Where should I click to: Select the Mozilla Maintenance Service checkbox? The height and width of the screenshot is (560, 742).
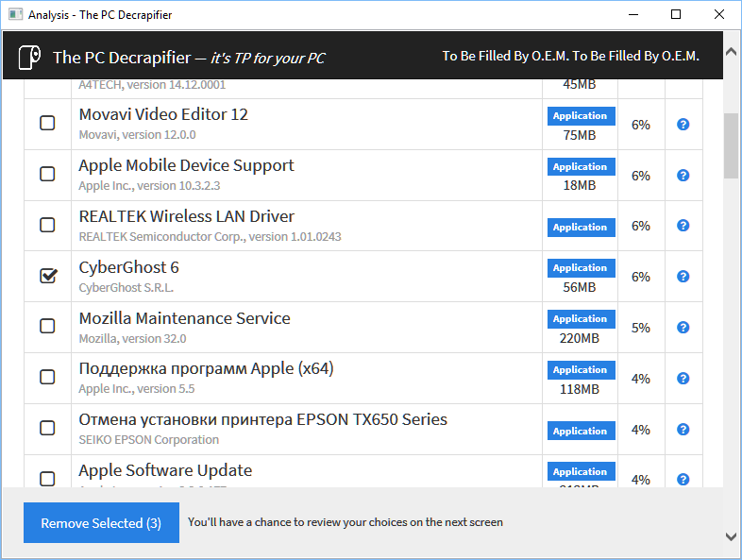coord(47,326)
